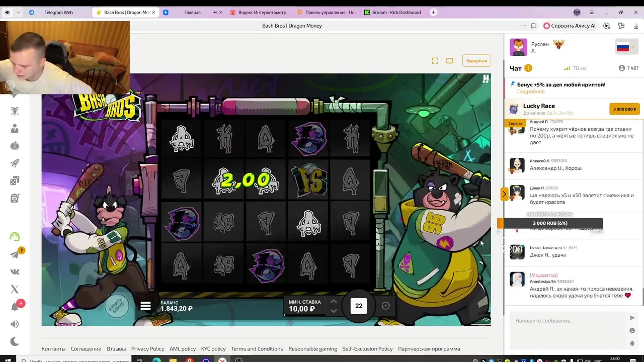Click the flame icon under chat emoji
The height and width of the screenshot is (362, 644).
(x=632, y=343)
